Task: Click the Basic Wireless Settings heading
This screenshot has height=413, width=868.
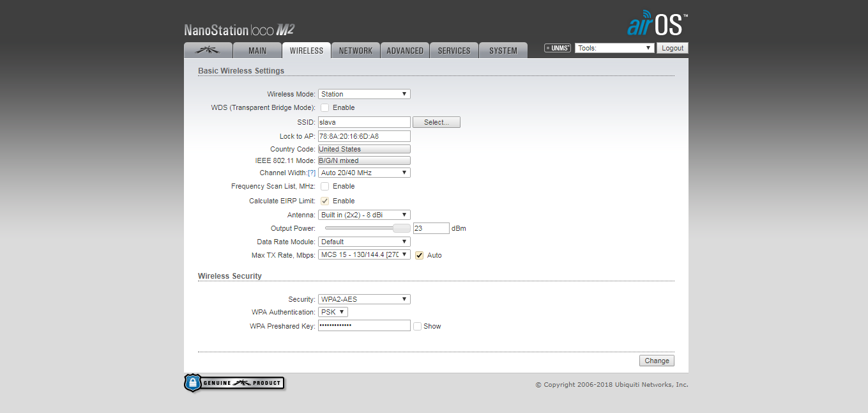Action: [241, 71]
